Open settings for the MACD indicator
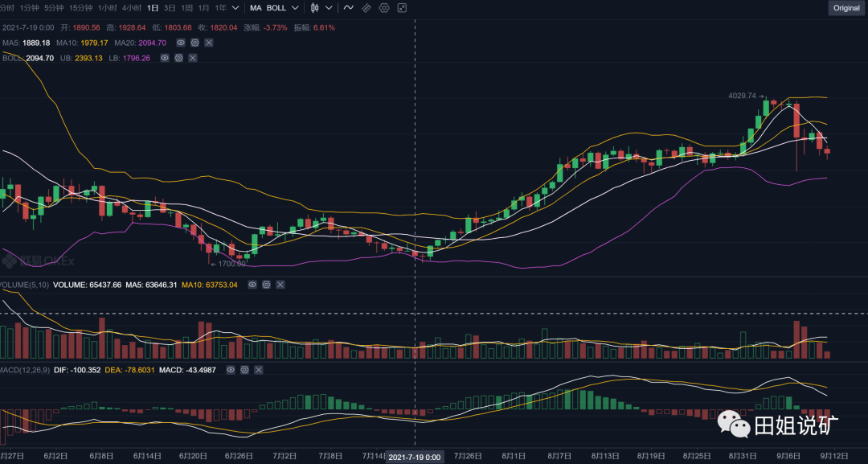This screenshot has width=868, height=464. click(244, 369)
